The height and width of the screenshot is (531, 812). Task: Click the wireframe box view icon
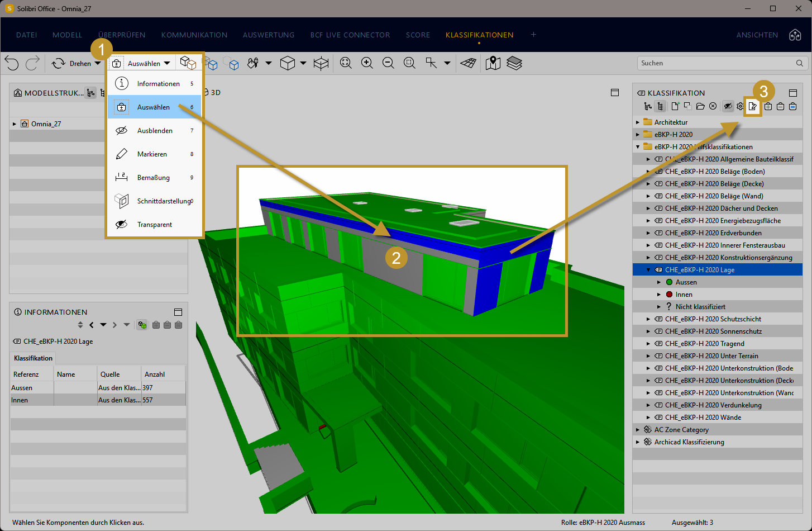(321, 63)
